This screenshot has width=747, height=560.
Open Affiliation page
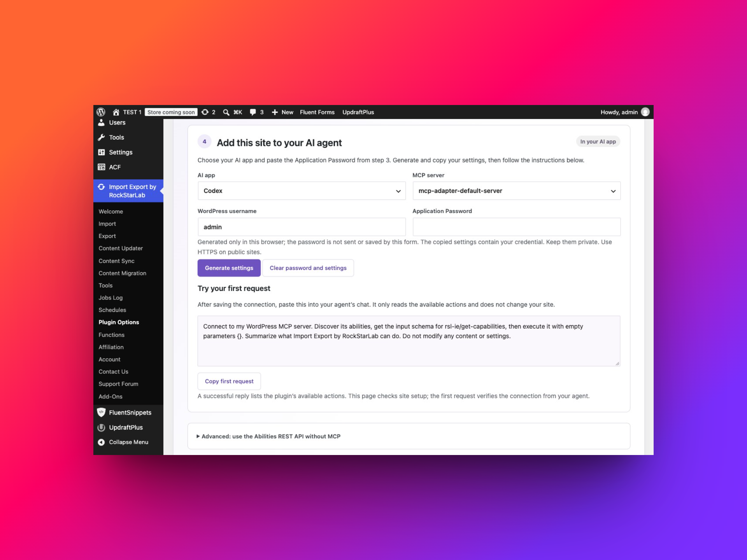(111, 347)
